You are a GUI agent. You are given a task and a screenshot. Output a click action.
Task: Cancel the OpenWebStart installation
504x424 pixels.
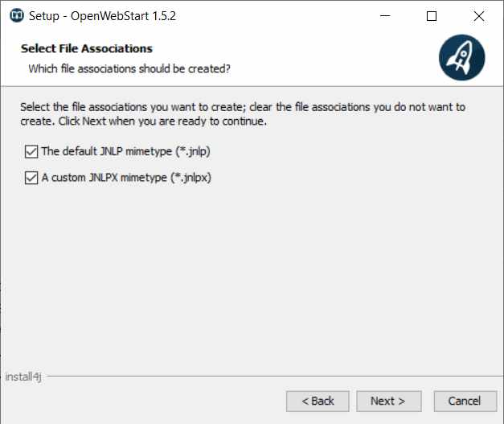pos(465,401)
